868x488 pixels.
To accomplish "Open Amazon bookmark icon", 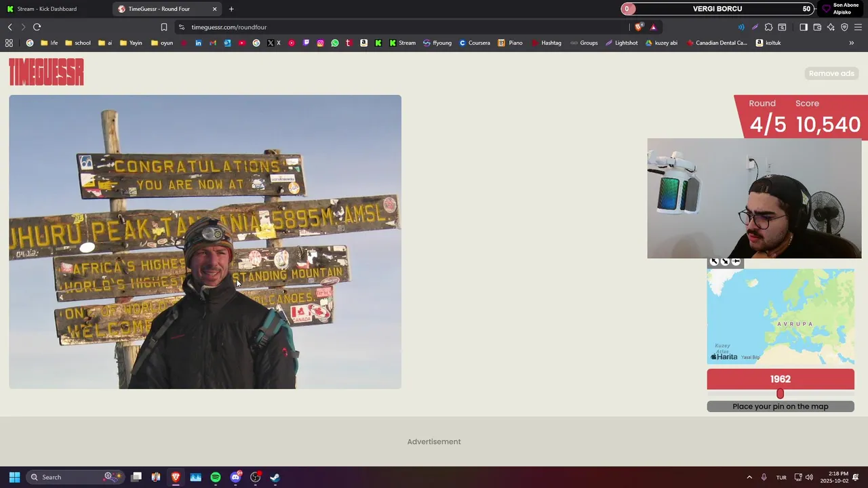I will click(x=363, y=43).
